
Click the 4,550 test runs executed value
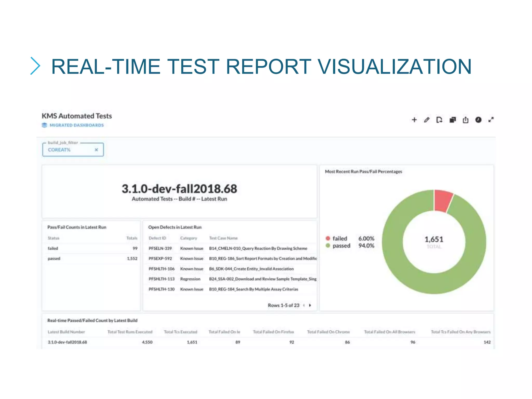click(147, 342)
